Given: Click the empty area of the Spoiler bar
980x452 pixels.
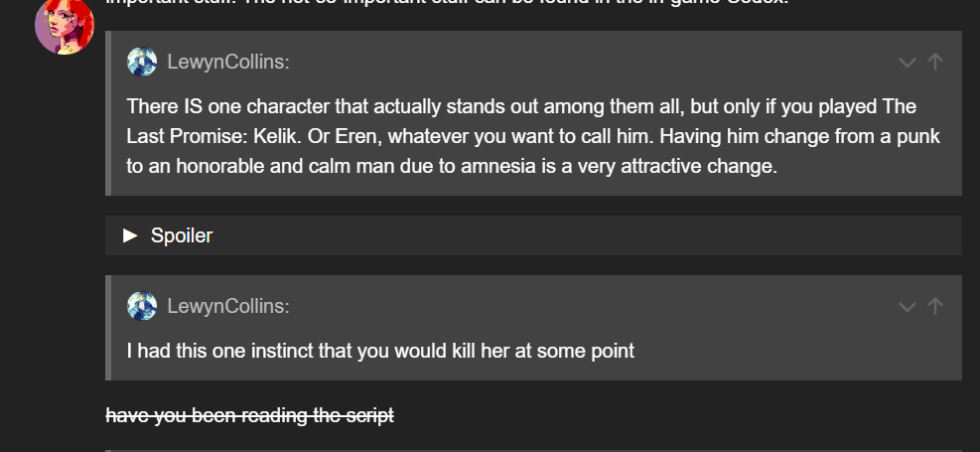Looking at the screenshot, I should click(x=596, y=235).
